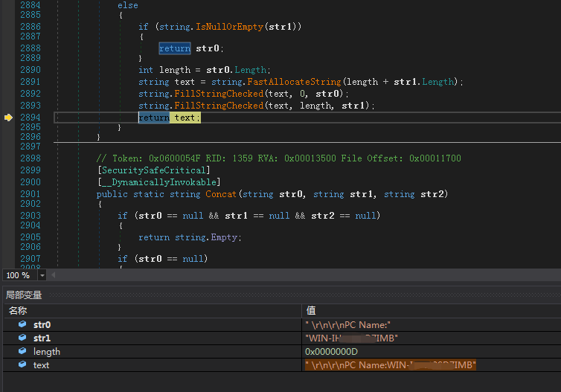This screenshot has height=392, width=561.
Task: Open the 100 % zoom dropdown arrow
Action: click(x=42, y=275)
